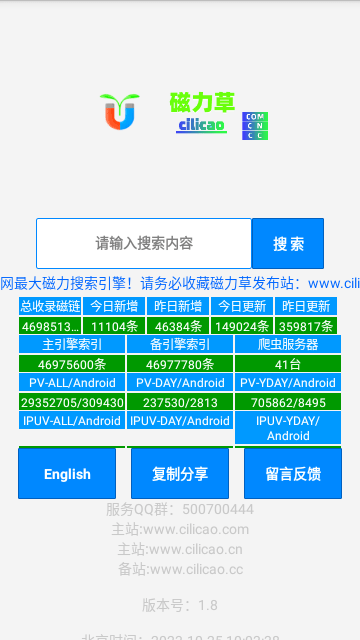
Task: Click the 29352705/309430 value cell
Action: [x=72, y=402]
